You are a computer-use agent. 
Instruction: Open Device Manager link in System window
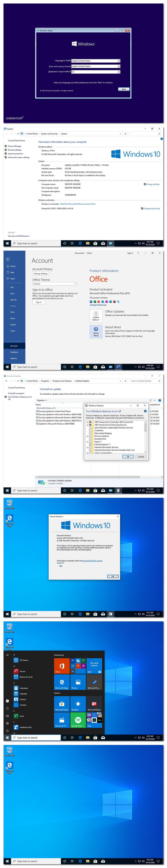click(x=15, y=146)
